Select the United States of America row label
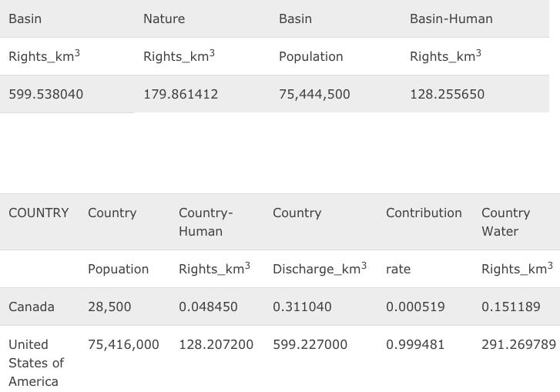This screenshot has width=560, height=392. 35,363
